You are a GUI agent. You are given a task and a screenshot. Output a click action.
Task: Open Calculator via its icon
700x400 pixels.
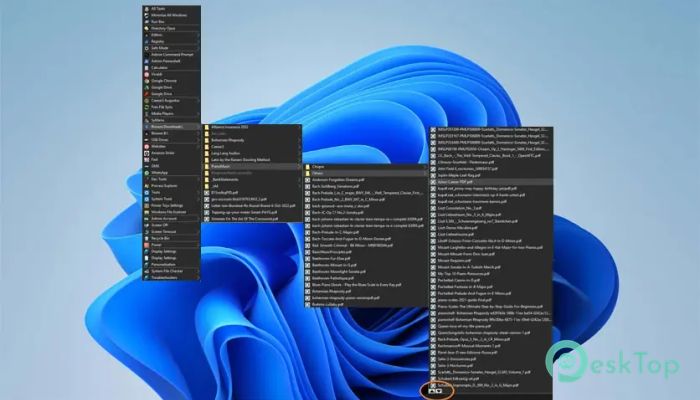click(x=146, y=68)
